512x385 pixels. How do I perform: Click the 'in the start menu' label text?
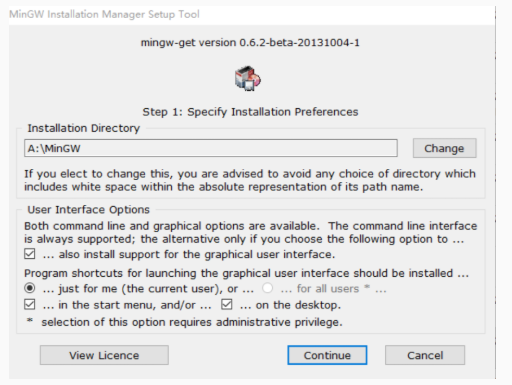click(x=127, y=305)
